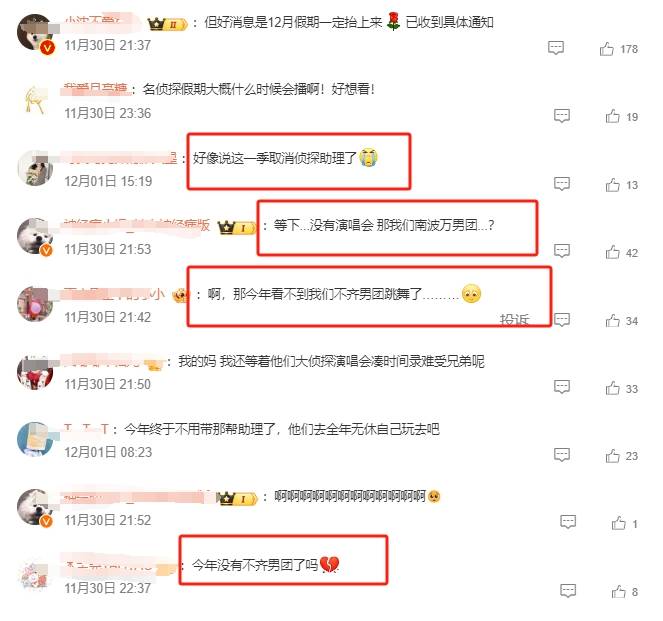Reply to the 11月30日 21:53 comment
This screenshot has width=663, height=621.
(562, 251)
